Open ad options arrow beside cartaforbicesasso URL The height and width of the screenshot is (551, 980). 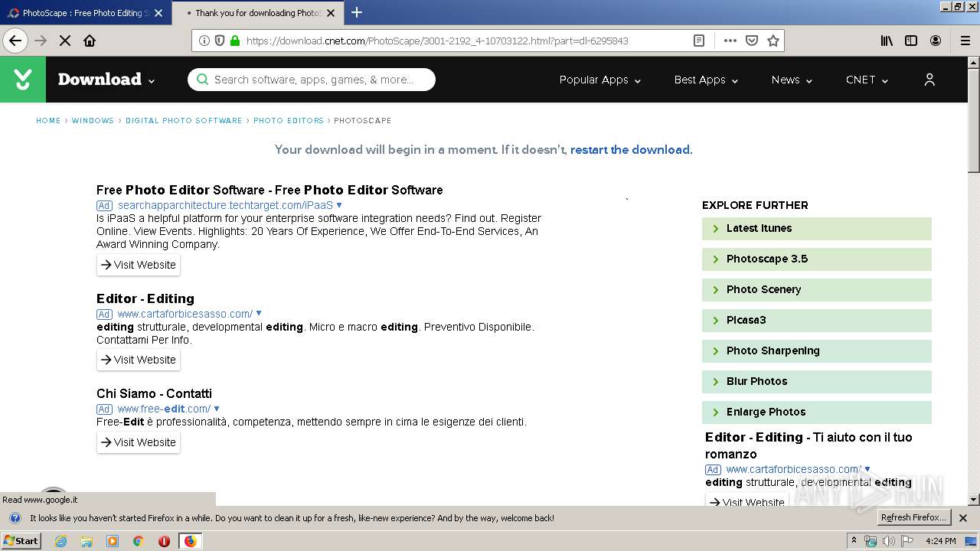(259, 313)
